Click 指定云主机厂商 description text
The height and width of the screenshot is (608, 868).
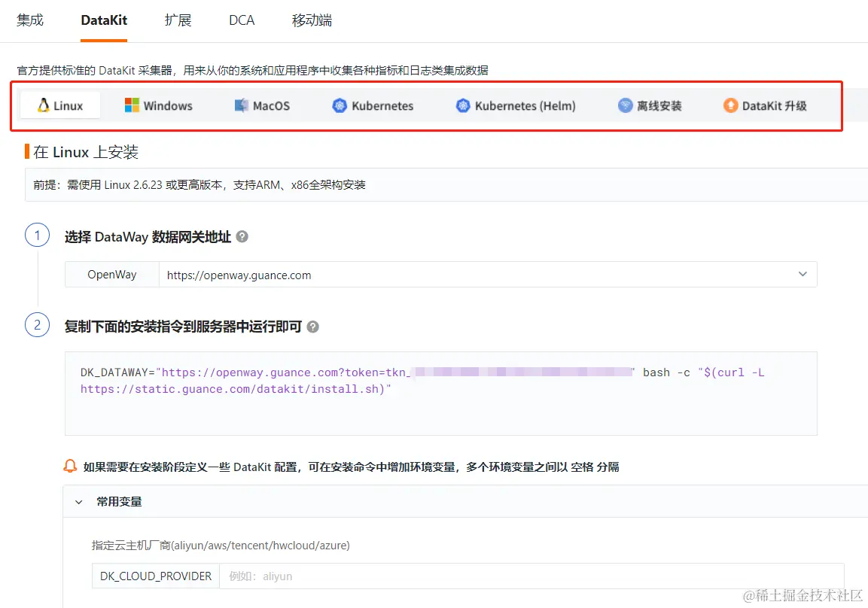pos(221,545)
